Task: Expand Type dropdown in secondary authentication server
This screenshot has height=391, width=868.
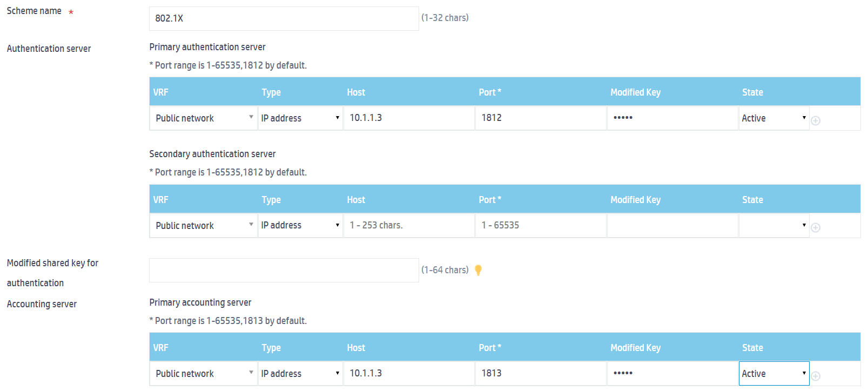Action: (300, 225)
